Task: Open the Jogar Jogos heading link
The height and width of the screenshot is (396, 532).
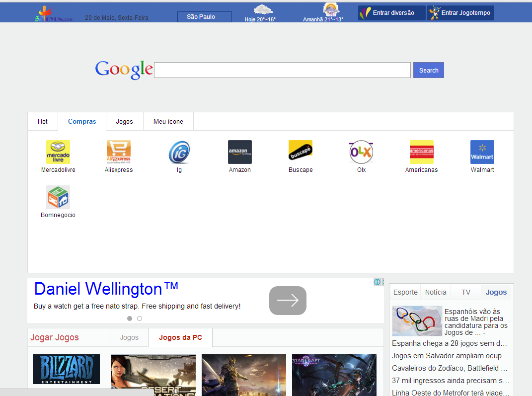Action: (55, 337)
